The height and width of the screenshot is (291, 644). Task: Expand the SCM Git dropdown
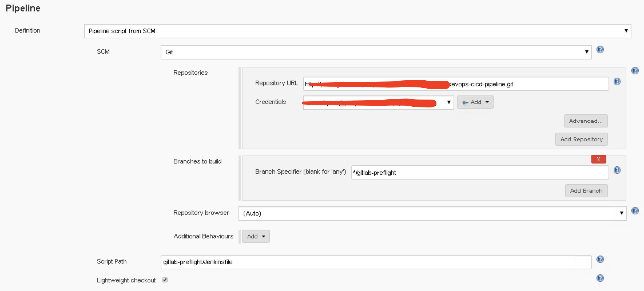click(x=376, y=52)
